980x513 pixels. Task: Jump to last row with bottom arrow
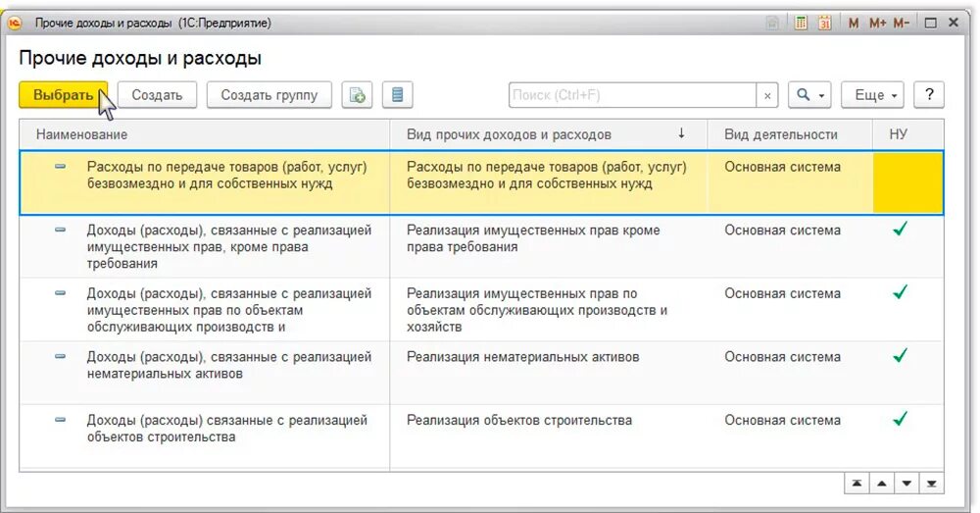pyautogui.click(x=931, y=483)
